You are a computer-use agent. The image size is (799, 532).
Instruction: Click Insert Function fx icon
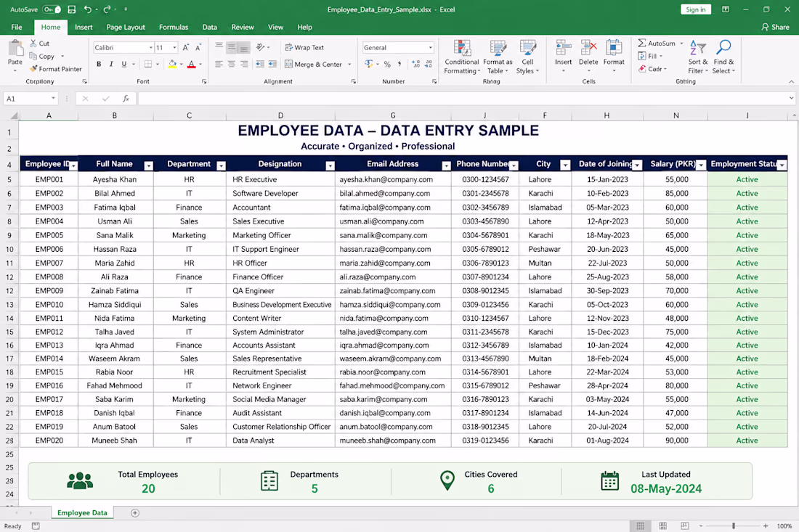click(126, 99)
